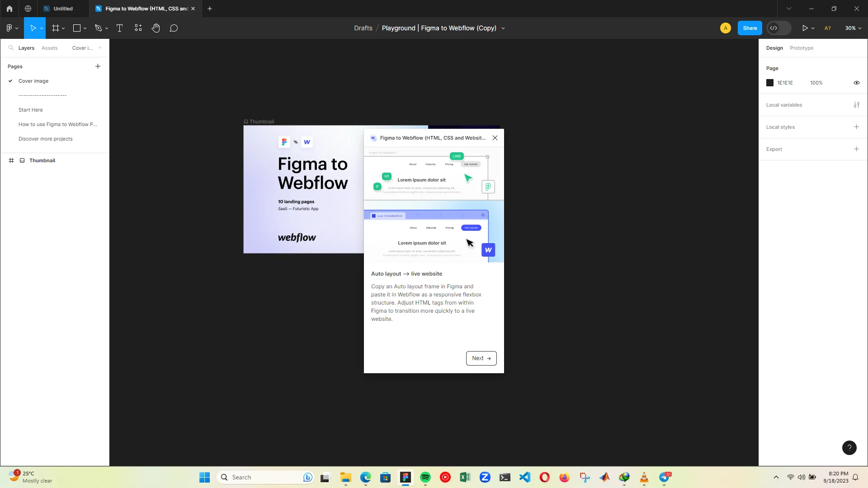Switch to the Assets tab
868x488 pixels.
pos(49,48)
